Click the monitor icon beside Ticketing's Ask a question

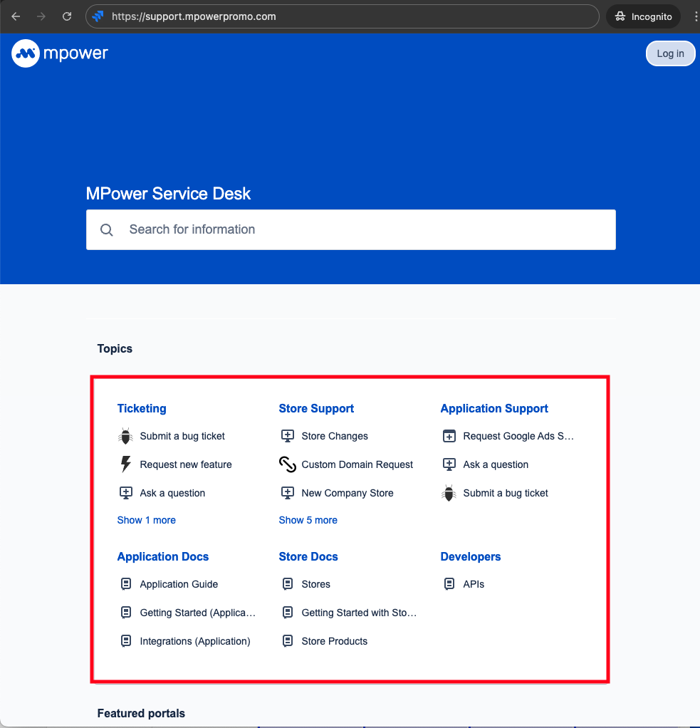tap(126, 493)
